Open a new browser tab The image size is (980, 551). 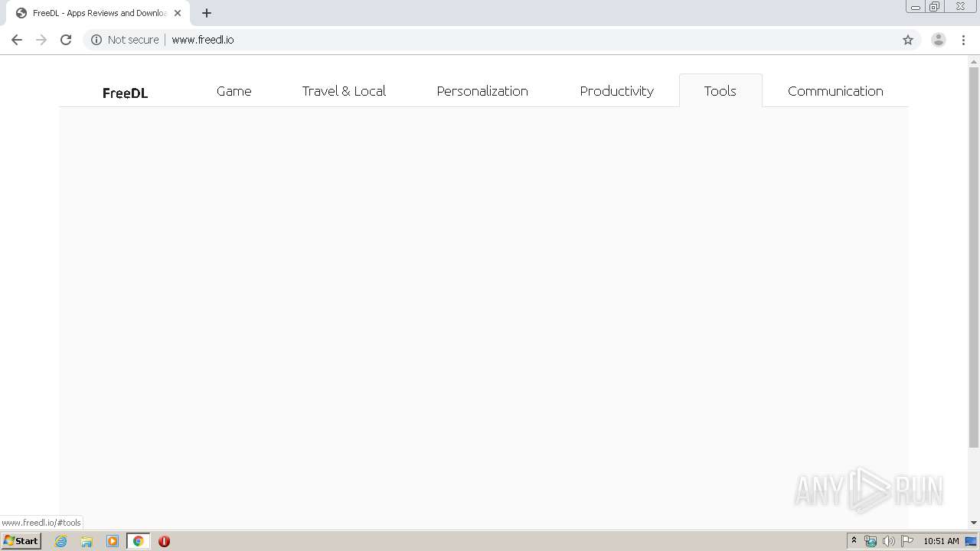click(207, 13)
